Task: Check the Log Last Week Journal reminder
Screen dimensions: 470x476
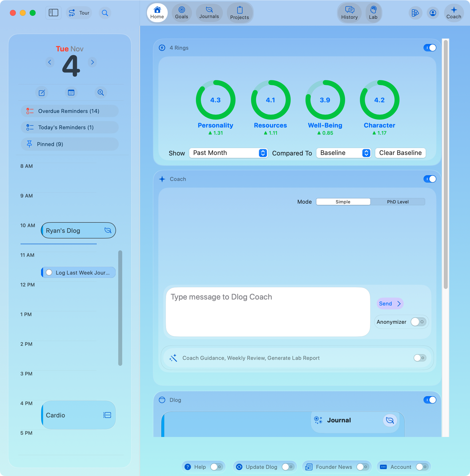Action: (49, 272)
